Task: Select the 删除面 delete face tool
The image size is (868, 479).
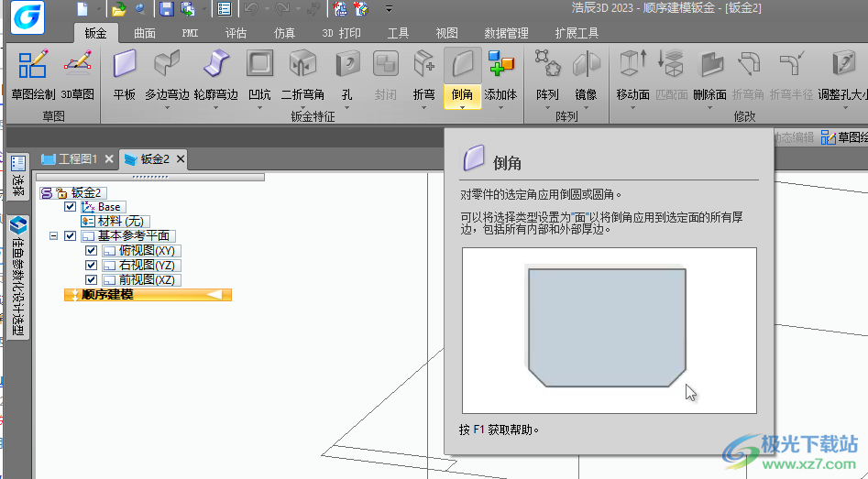Action: click(x=709, y=75)
